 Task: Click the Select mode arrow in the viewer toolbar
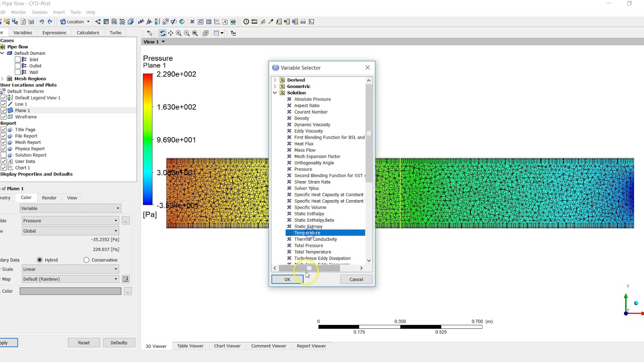(149, 33)
